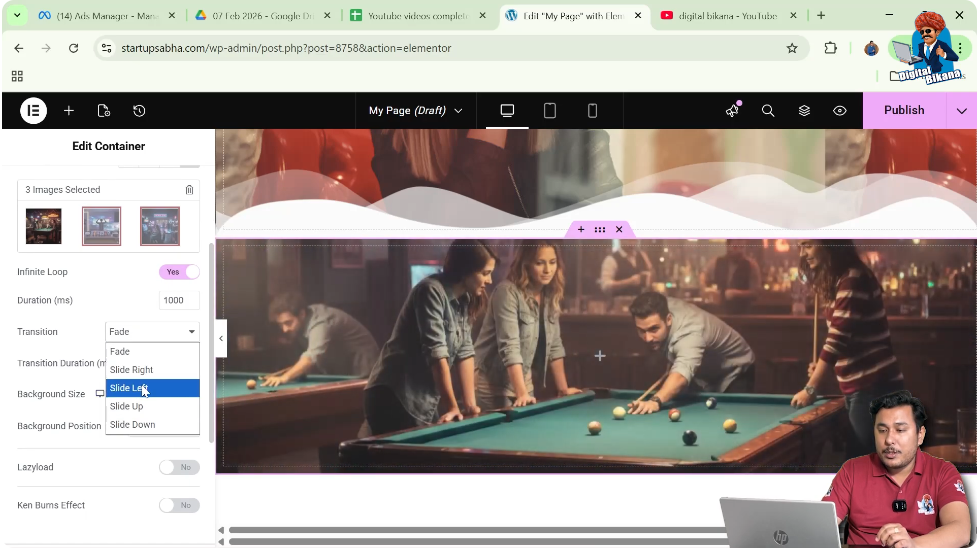Collapse the editor side panel
Screen dimensions: 977x550
[x=221, y=339]
